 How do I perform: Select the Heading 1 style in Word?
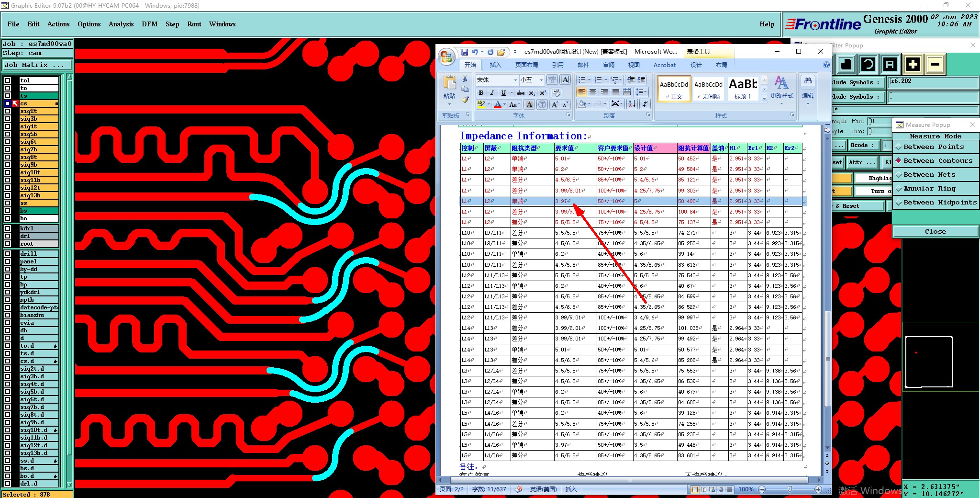[743, 89]
